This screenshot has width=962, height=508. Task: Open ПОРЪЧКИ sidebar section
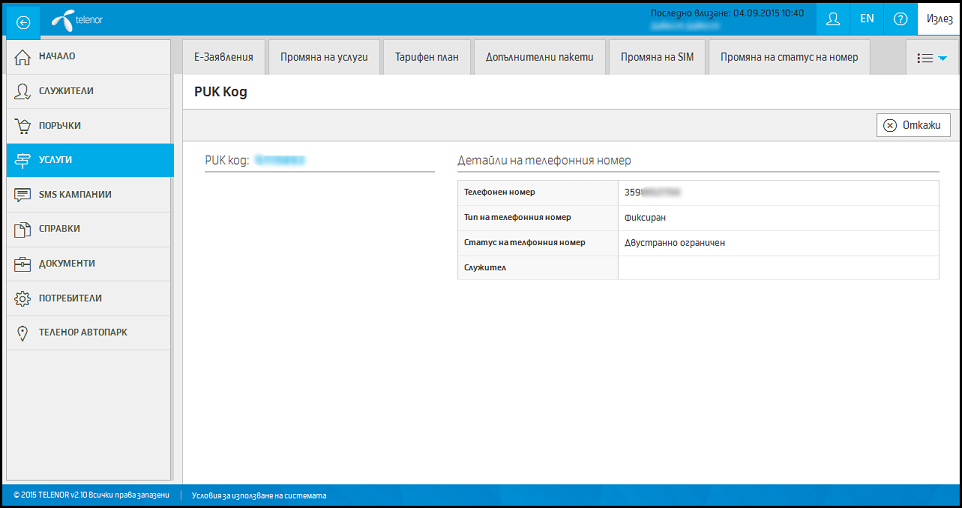click(x=89, y=126)
